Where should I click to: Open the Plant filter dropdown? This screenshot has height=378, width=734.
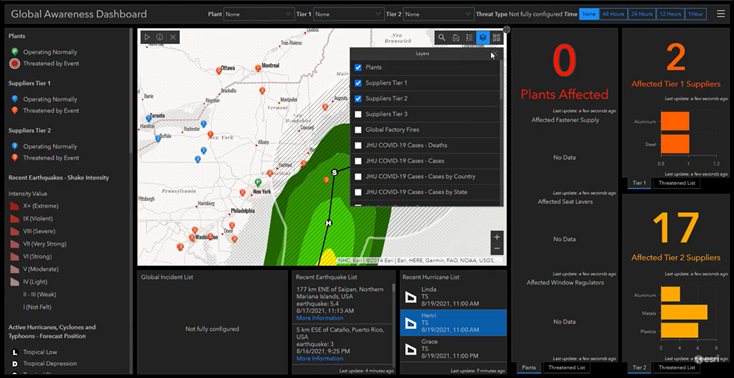point(258,15)
